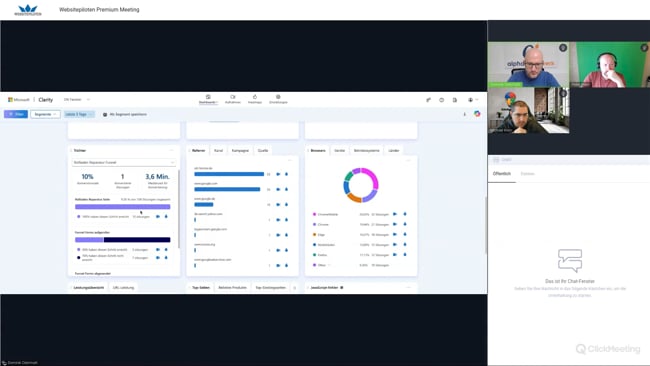The image size is (650, 366).
Task: Switch to the Betriebssysteme tab
Action: pos(366,150)
